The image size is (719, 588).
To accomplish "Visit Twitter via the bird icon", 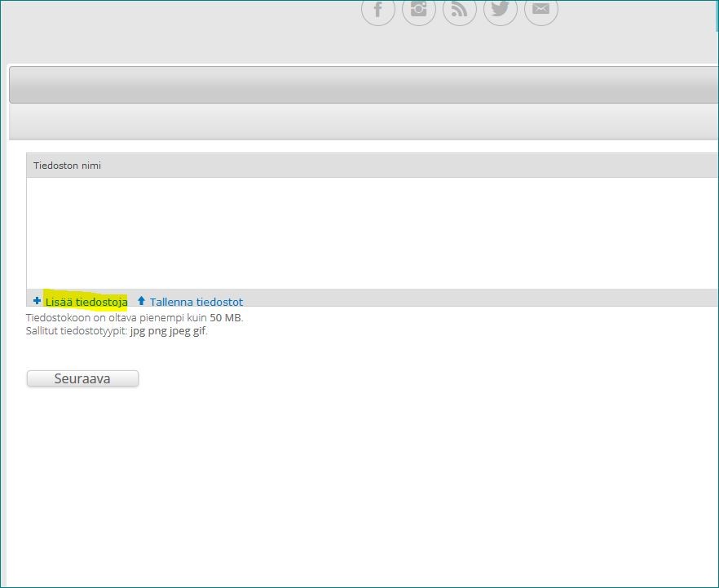I will point(501,10).
